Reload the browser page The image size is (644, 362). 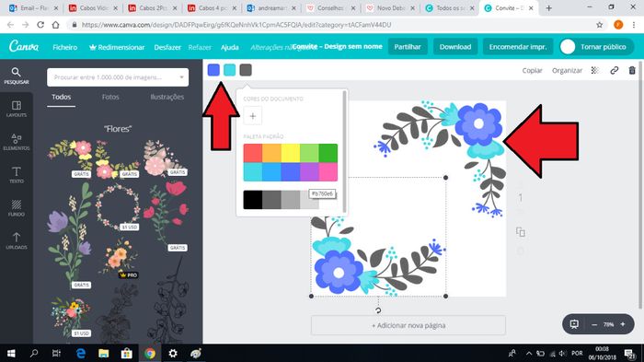(x=40, y=25)
